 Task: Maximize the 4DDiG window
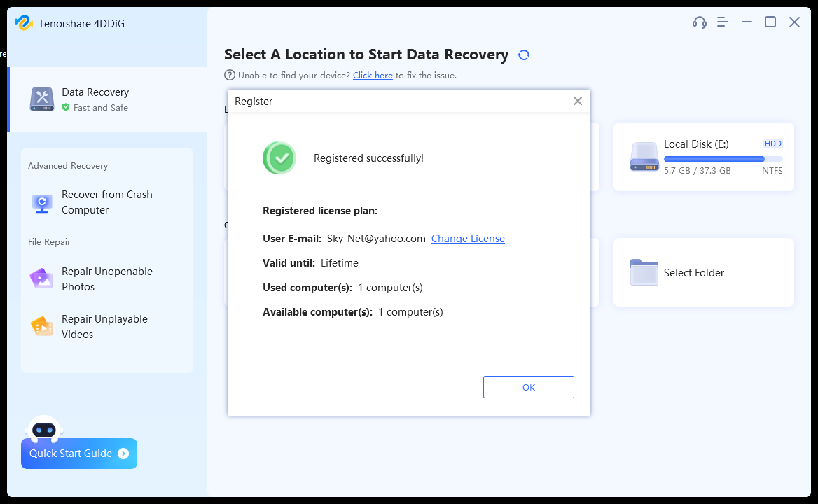point(770,22)
